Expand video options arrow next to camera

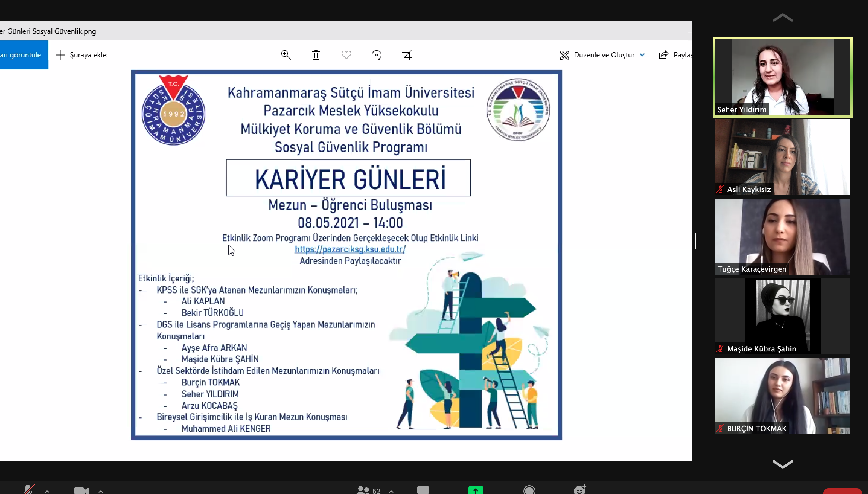101,491
